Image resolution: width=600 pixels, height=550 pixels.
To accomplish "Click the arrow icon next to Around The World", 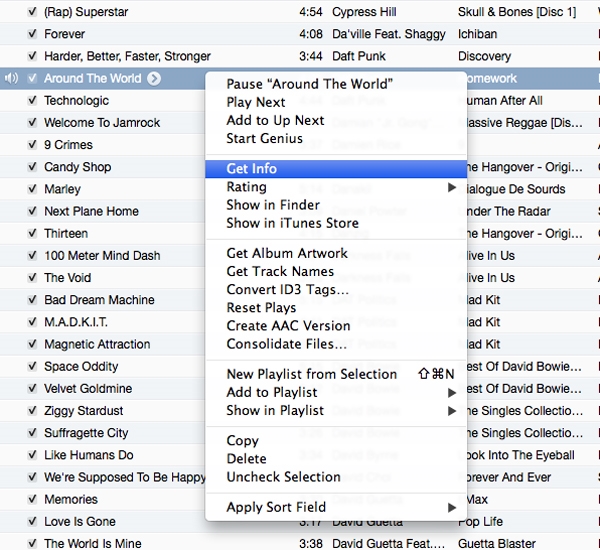I will pos(154,78).
